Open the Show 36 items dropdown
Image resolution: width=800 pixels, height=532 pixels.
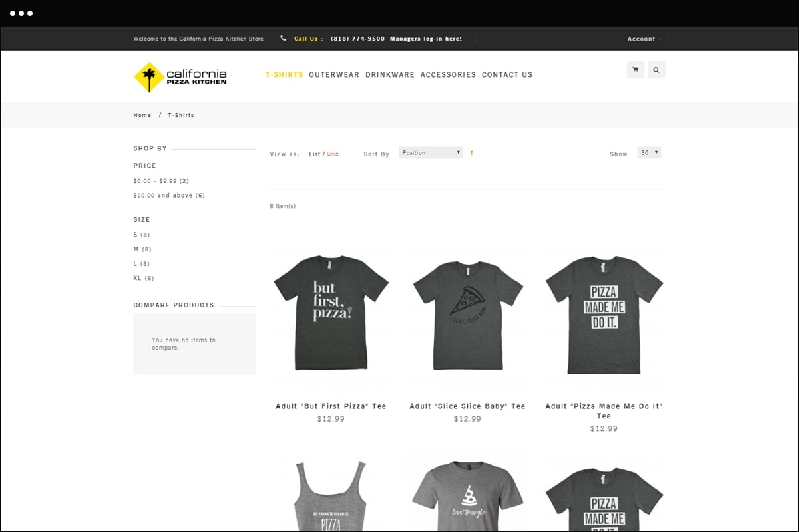point(648,153)
